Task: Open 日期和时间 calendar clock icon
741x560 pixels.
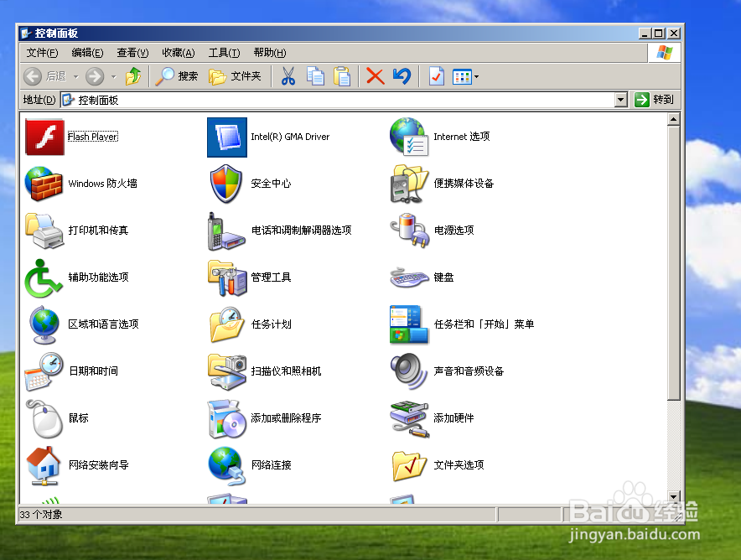Action: click(x=44, y=371)
